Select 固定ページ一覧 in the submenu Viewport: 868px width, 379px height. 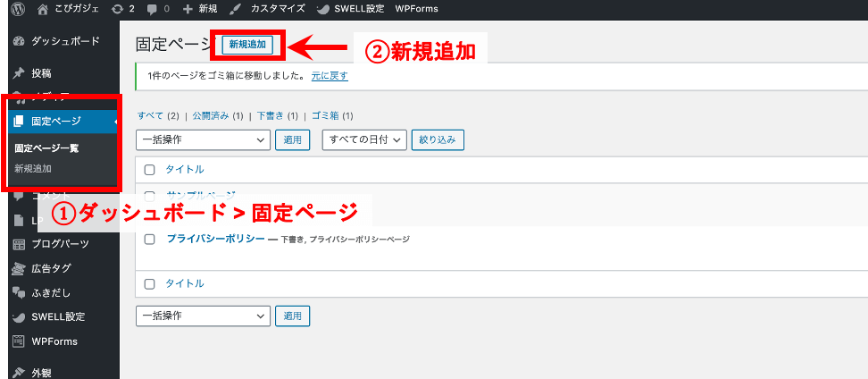pyautogui.click(x=45, y=148)
